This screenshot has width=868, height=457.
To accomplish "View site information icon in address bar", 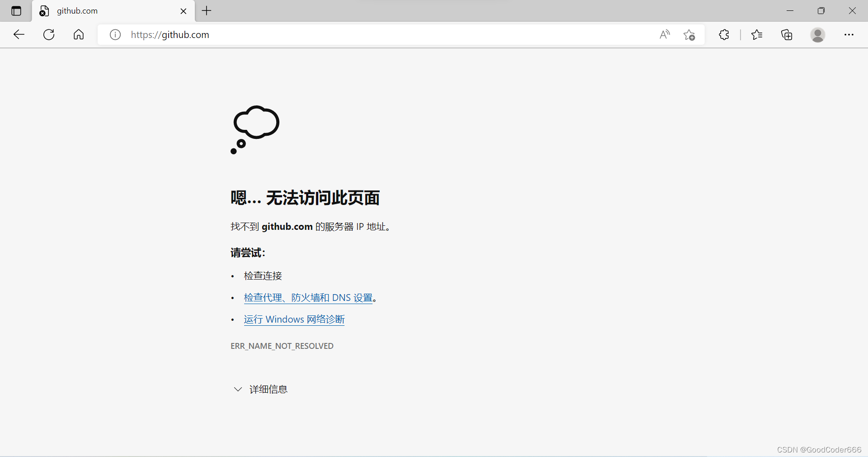I will pyautogui.click(x=115, y=35).
